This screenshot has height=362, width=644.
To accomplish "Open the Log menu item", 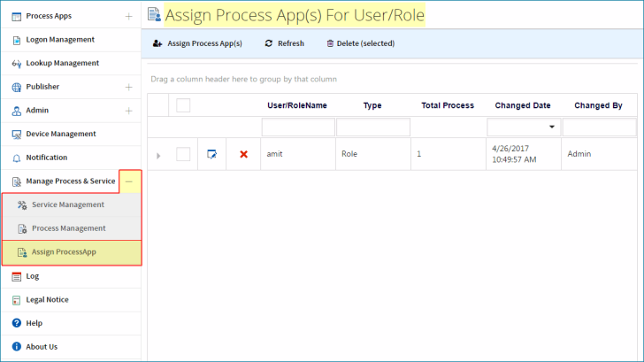I will pos(71,276).
